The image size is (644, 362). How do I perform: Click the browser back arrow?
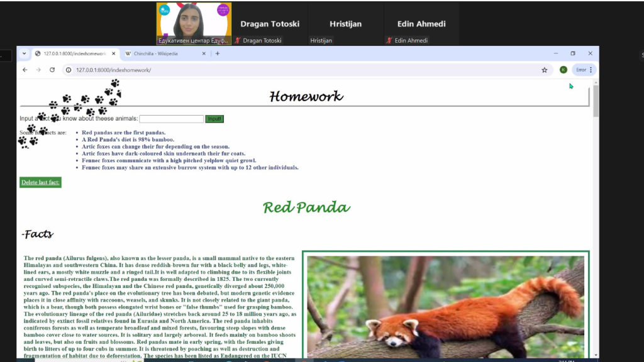click(x=25, y=70)
